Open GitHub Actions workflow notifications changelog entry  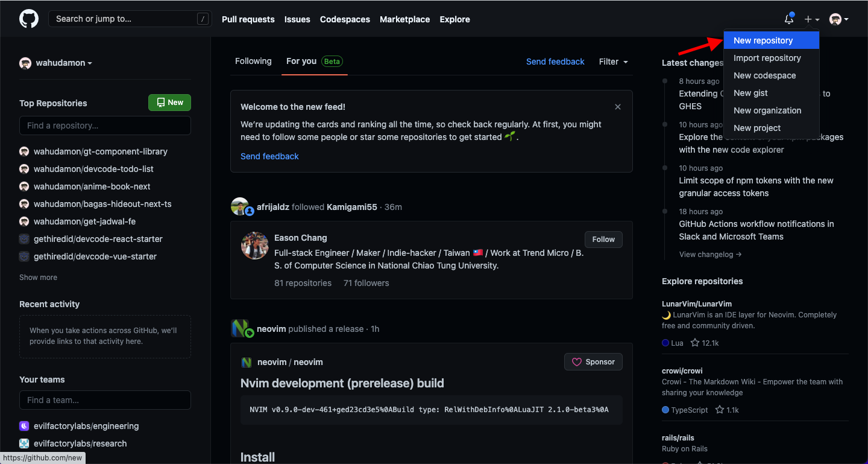(756, 230)
